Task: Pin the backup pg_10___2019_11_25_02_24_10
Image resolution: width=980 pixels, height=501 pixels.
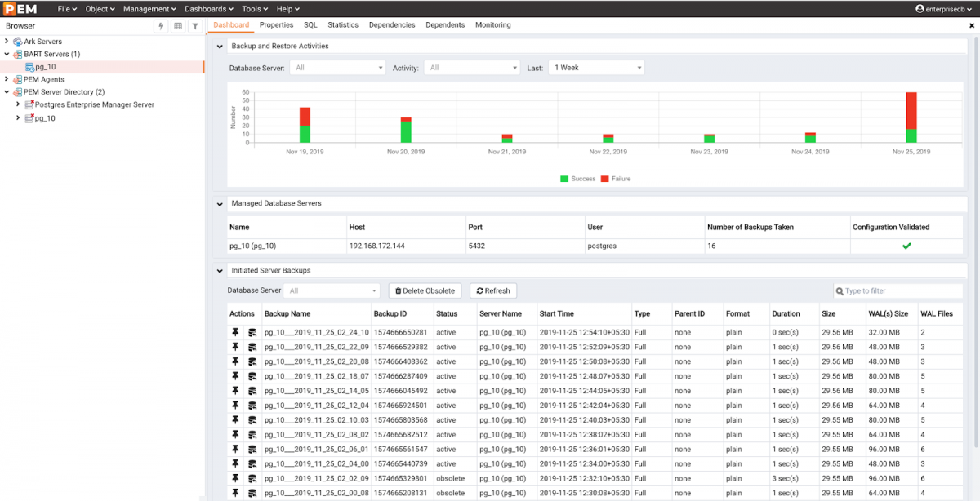Action: click(x=235, y=333)
